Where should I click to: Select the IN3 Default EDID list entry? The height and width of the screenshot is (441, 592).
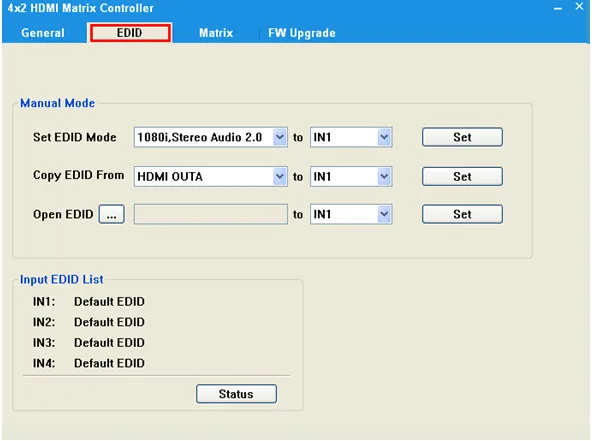coord(89,342)
